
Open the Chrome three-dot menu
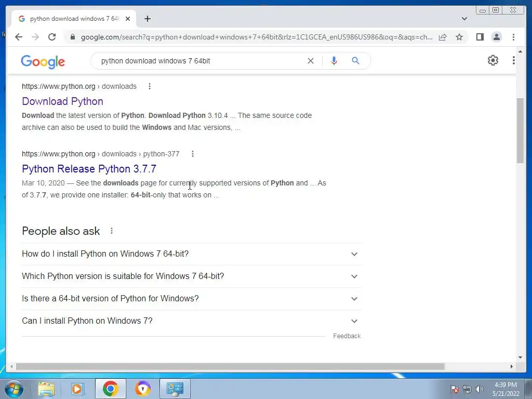(513, 37)
